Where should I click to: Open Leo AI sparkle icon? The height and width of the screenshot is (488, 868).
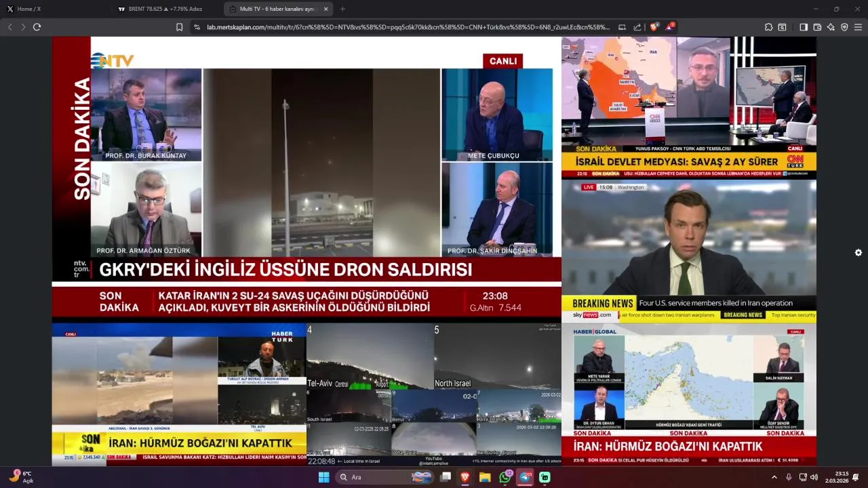pyautogui.click(x=831, y=27)
